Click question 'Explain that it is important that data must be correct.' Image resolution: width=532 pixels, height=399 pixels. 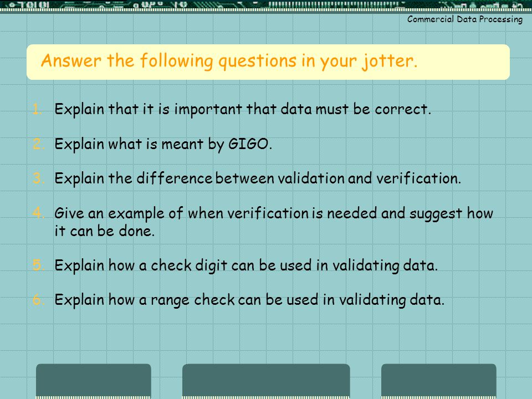[243, 109]
